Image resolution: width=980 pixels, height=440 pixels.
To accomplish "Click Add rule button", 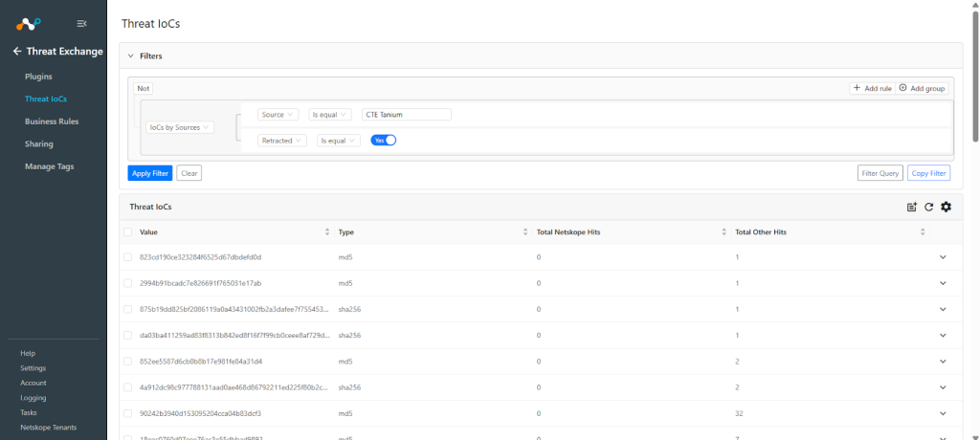I will [x=873, y=88].
